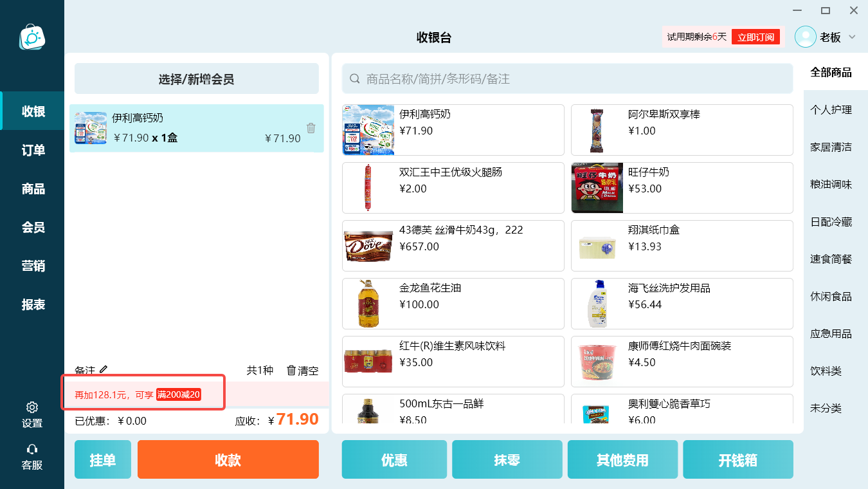The width and height of the screenshot is (868, 489).
Task: Click the 清空 trash icon to clear cart
Action: 291,371
